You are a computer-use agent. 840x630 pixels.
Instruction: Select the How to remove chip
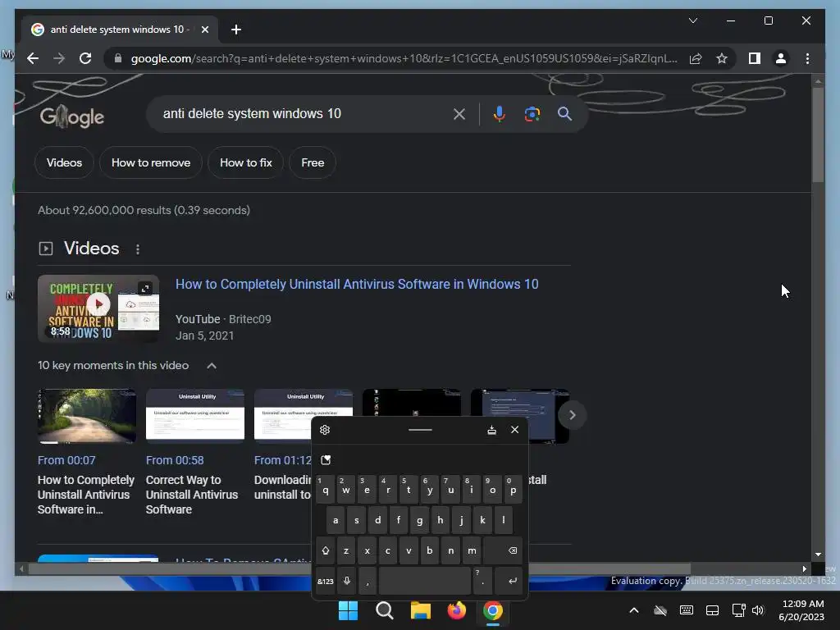[x=151, y=162]
